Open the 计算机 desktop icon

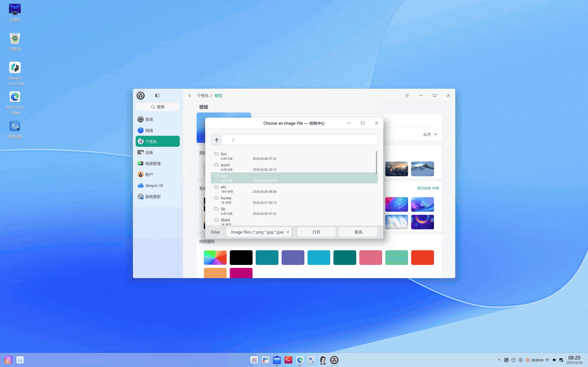[15, 13]
